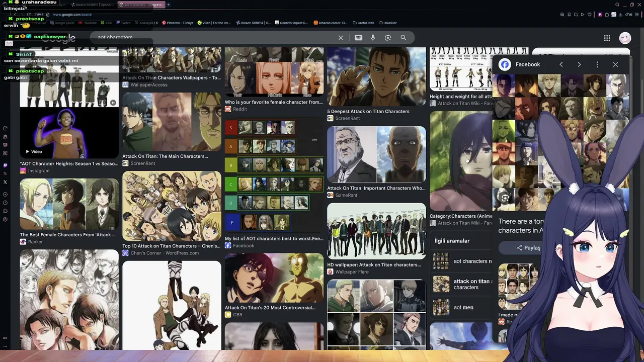Viewport: 644px width, 362px height.
Task: Click the Height and weight wiki result title
Action: 460,97
